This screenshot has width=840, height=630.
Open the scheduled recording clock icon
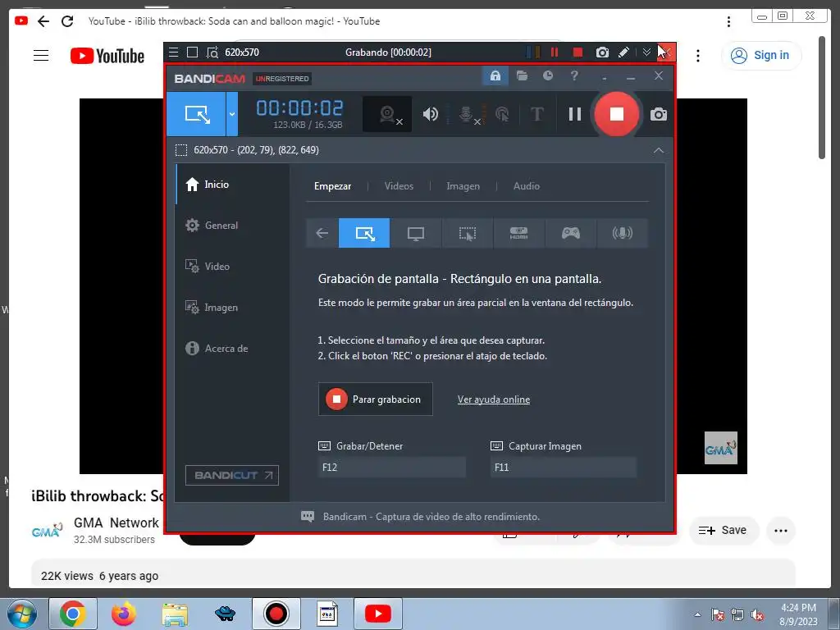547,75
